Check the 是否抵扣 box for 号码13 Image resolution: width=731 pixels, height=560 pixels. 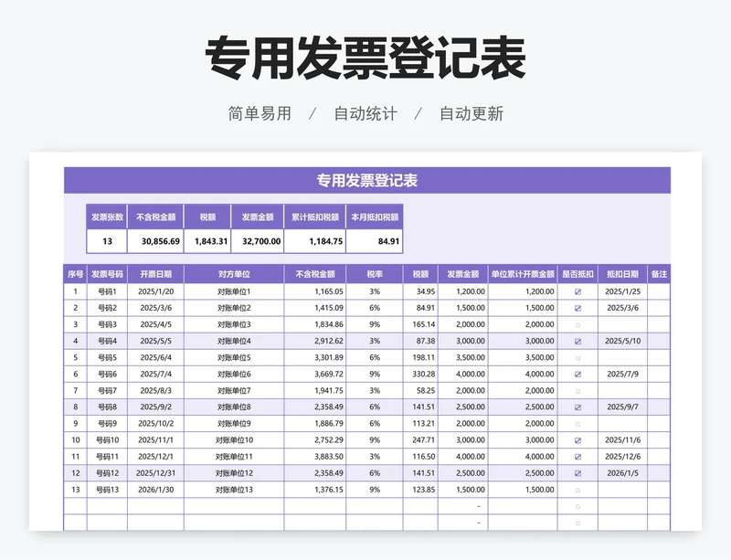[577, 490]
